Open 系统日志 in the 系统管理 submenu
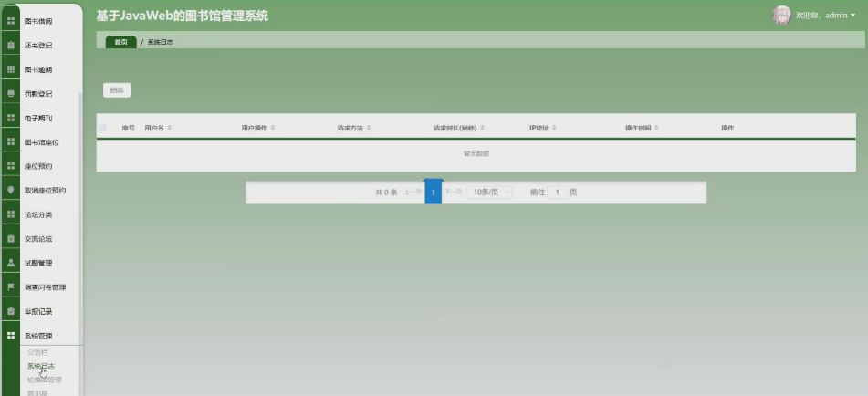The width and height of the screenshot is (868, 396). [41, 366]
